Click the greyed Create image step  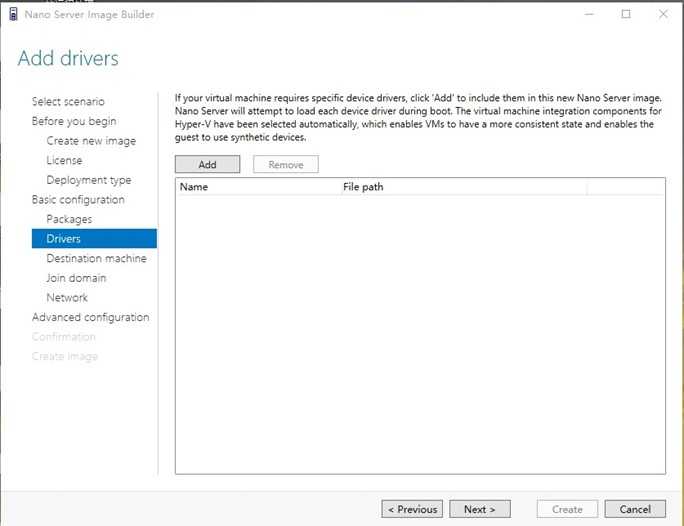click(x=65, y=356)
